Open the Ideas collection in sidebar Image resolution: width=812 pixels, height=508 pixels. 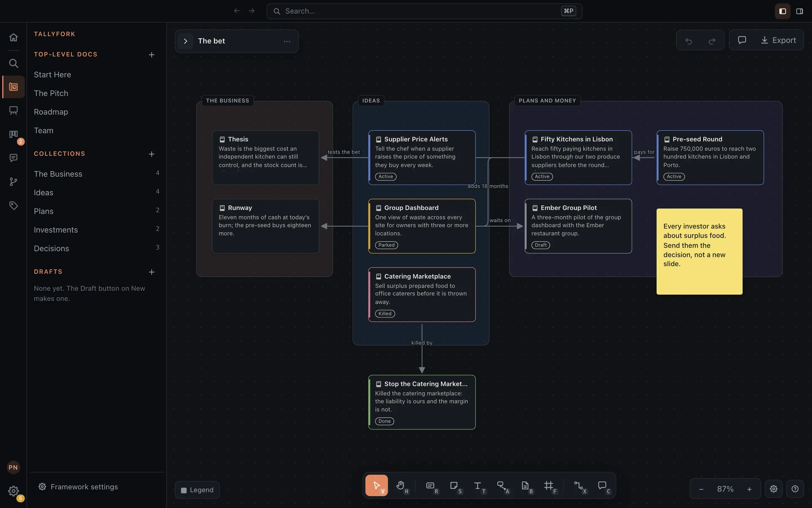click(96, 192)
